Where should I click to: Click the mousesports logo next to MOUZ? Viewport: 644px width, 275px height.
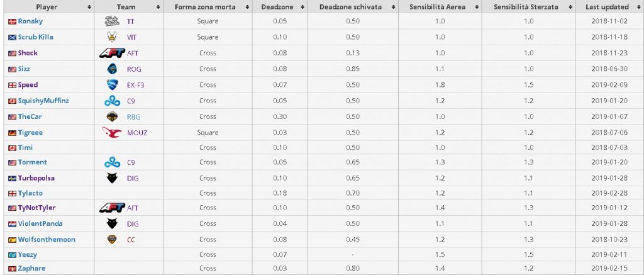coord(112,132)
